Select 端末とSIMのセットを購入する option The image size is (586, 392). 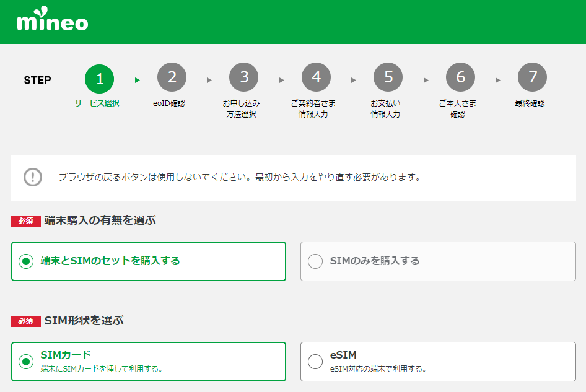(x=149, y=261)
